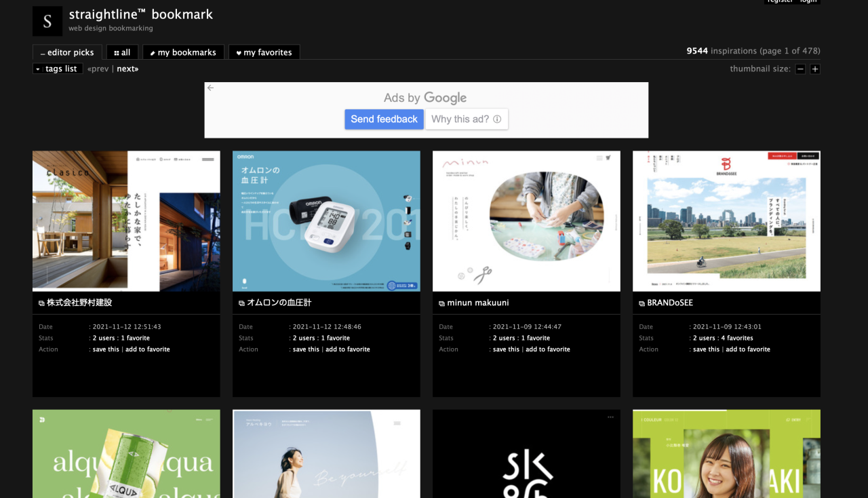Open straightline bookmark site title
Screen dimensions: 868x498
click(x=141, y=14)
